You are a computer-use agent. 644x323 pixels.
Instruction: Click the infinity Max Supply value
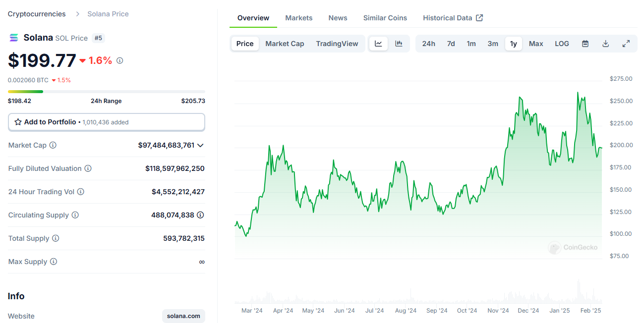coord(202,262)
